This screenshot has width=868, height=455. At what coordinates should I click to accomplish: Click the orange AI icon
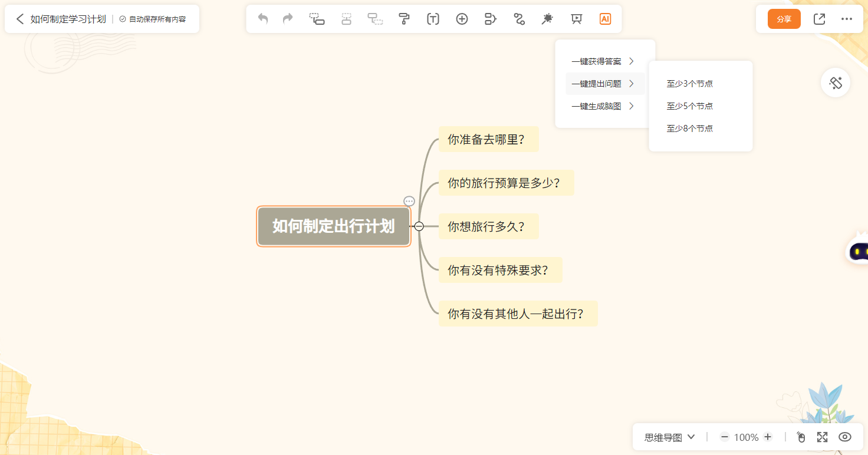coord(605,19)
